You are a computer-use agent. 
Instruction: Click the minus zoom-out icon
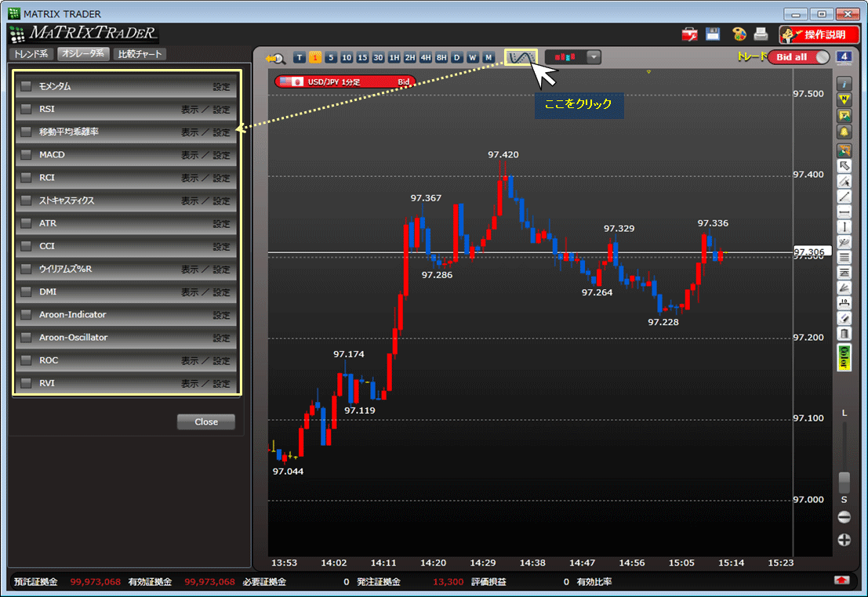[x=844, y=517]
